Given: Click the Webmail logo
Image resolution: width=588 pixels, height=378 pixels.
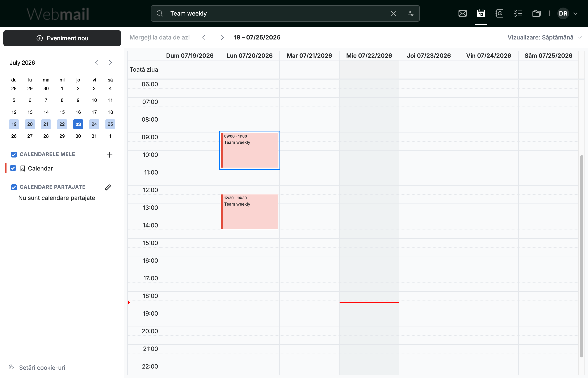Looking at the screenshot, I should 58,14.
